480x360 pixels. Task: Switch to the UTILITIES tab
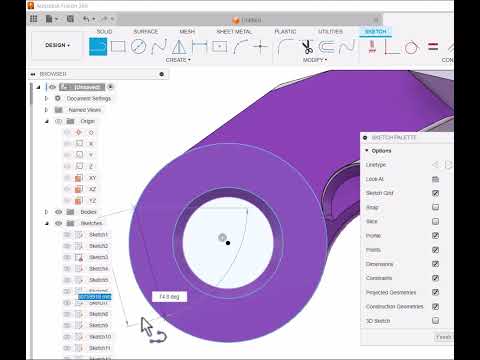(x=330, y=31)
